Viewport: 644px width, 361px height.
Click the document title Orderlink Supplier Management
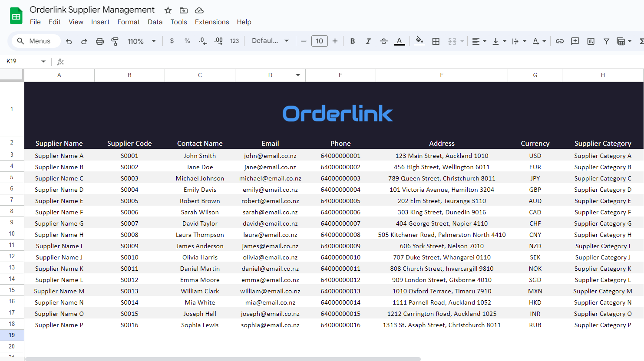tap(92, 10)
